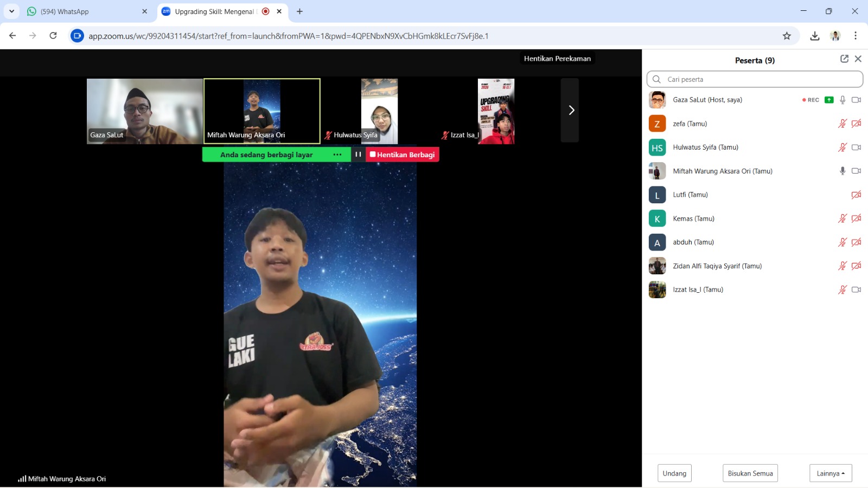
Task: Mute Miftah Warung Aksara Ori's active microphone
Action: (x=843, y=171)
